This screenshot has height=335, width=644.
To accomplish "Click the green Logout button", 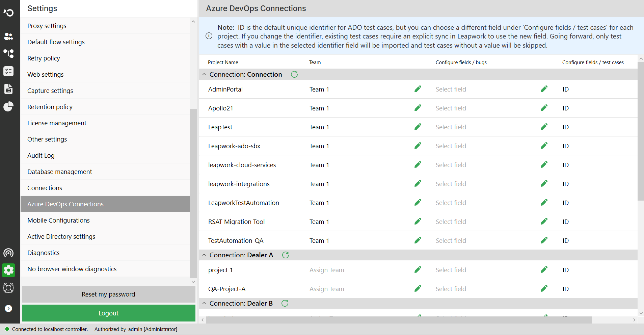I will [109, 313].
